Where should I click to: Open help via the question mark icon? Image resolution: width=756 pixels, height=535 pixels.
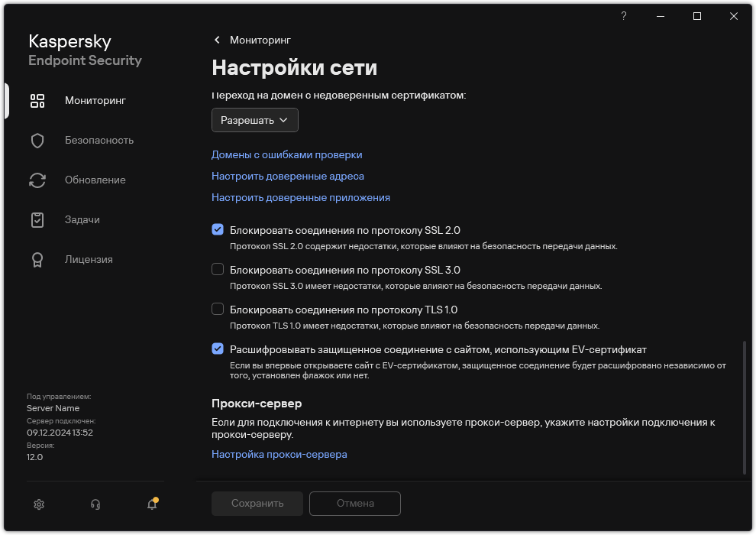coord(623,16)
